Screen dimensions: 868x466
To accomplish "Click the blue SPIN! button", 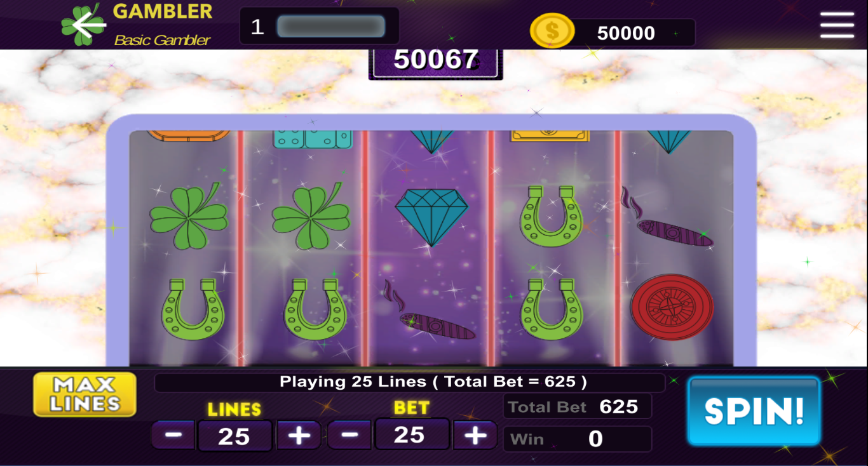I will pos(754,411).
